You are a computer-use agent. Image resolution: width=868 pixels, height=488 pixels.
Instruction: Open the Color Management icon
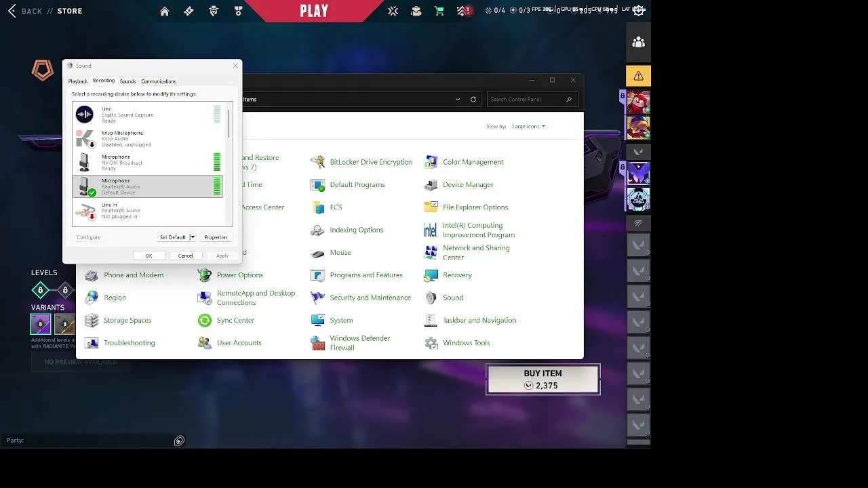click(x=431, y=162)
